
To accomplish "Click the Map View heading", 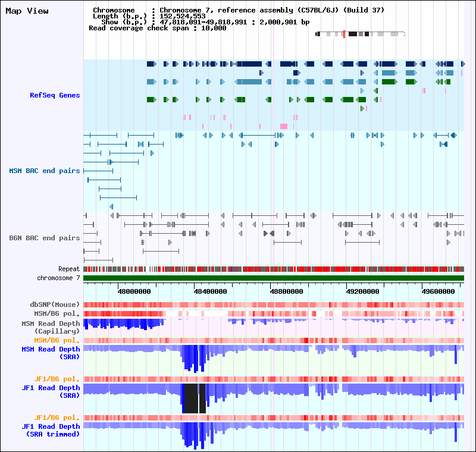I will tap(27, 11).
